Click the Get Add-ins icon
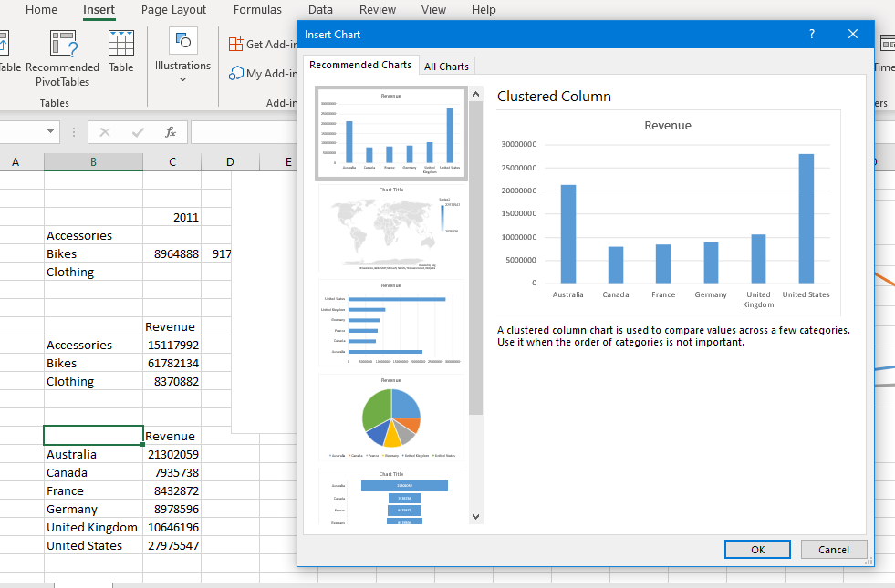The height and width of the screenshot is (588, 895). pyautogui.click(x=236, y=44)
